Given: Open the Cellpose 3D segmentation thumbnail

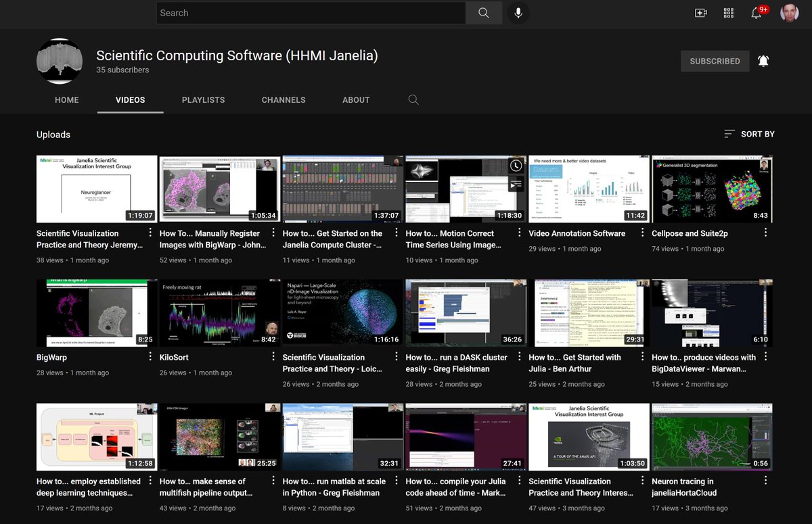Looking at the screenshot, I should 712,189.
